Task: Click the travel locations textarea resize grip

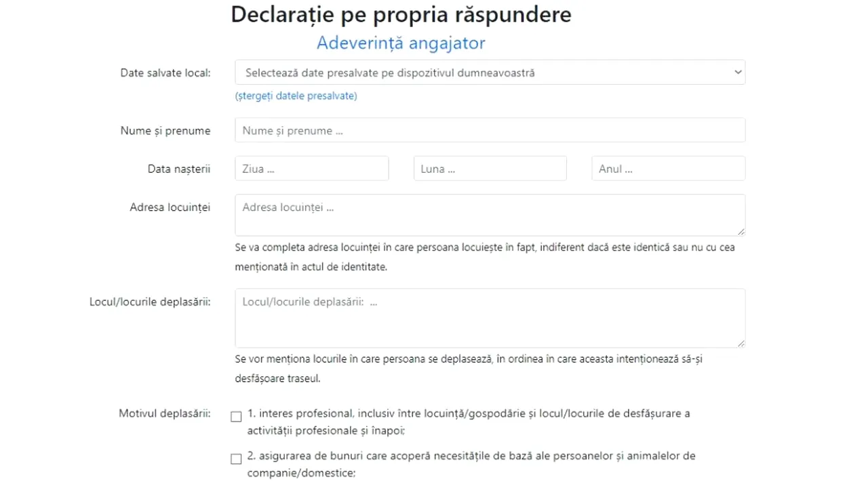Action: pos(741,343)
